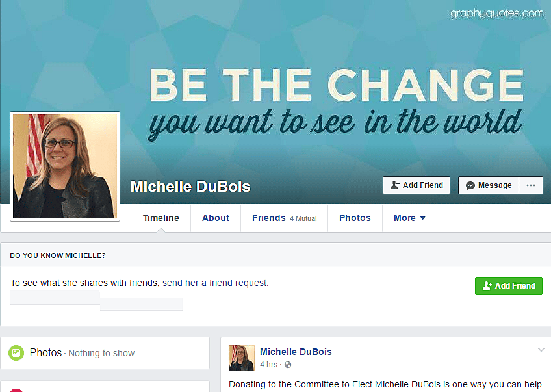The height and width of the screenshot is (392, 551).
Task: Switch to the Timeline tab
Action: tap(161, 218)
